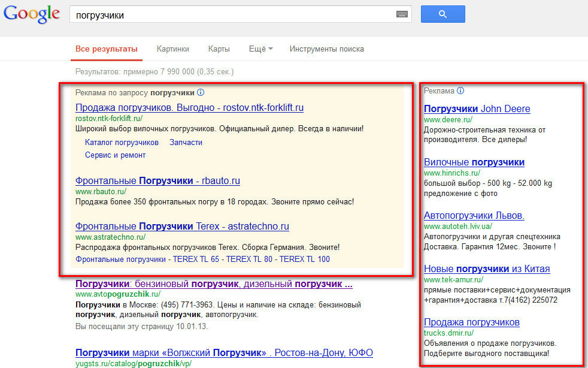Click the URL text 'yugsts.ru/catalog/pogruzchik/vp/'
The image size is (588, 368).
pos(134,363)
